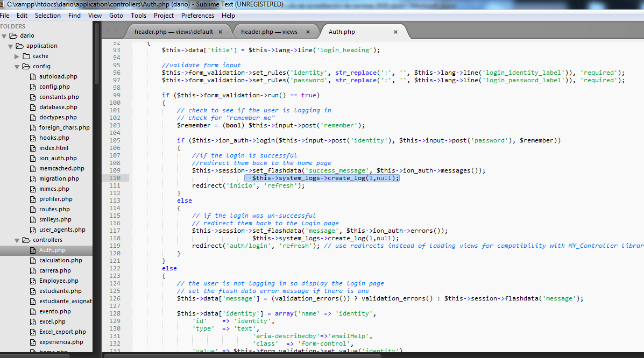This screenshot has width=644, height=358.
Task: Open the Help menu
Action: coord(228,16)
